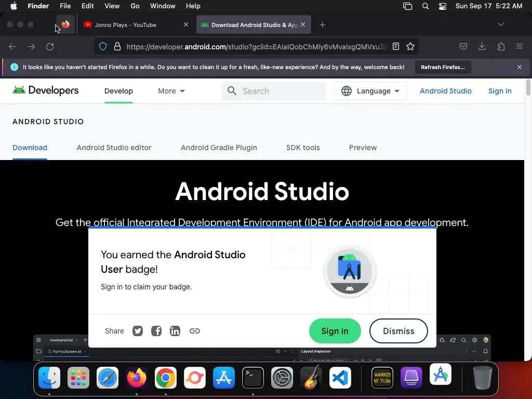Reload the current page
The width and height of the screenshot is (532, 399).
[x=50, y=46]
